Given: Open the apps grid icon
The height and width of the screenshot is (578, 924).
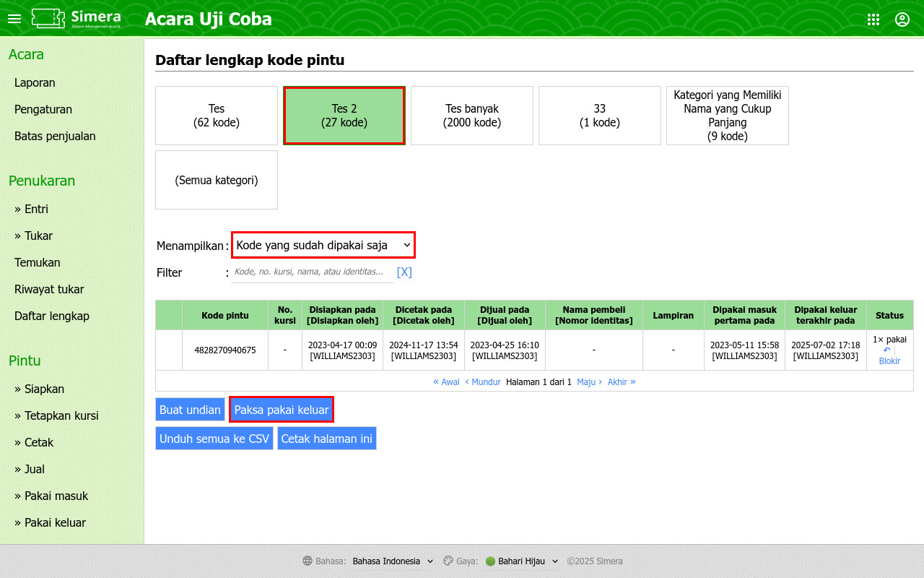Looking at the screenshot, I should 873,20.
